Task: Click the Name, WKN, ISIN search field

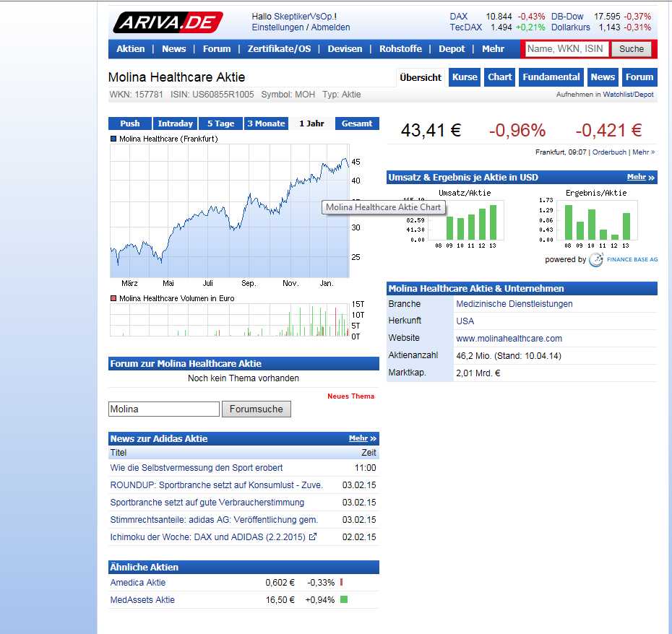Action: [x=567, y=49]
